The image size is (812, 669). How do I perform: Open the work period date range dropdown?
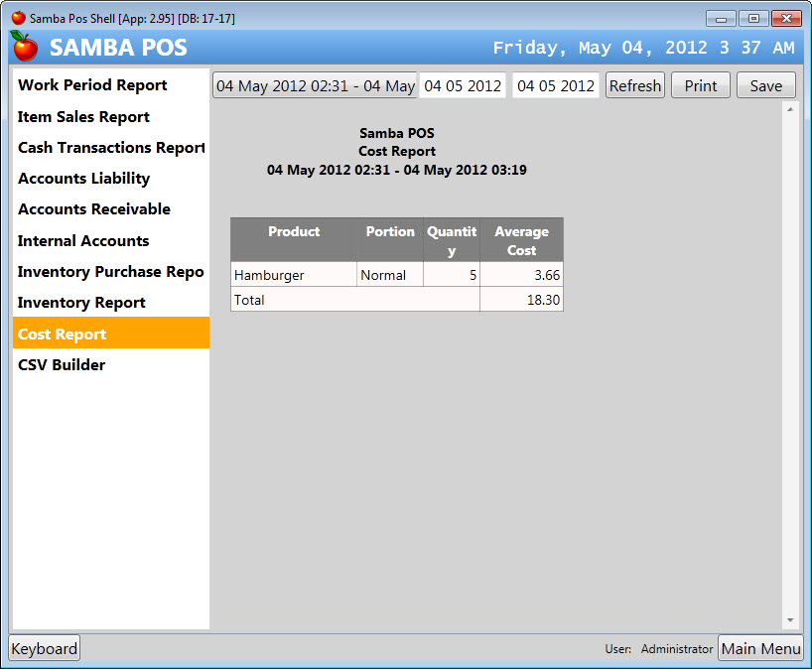coord(315,85)
